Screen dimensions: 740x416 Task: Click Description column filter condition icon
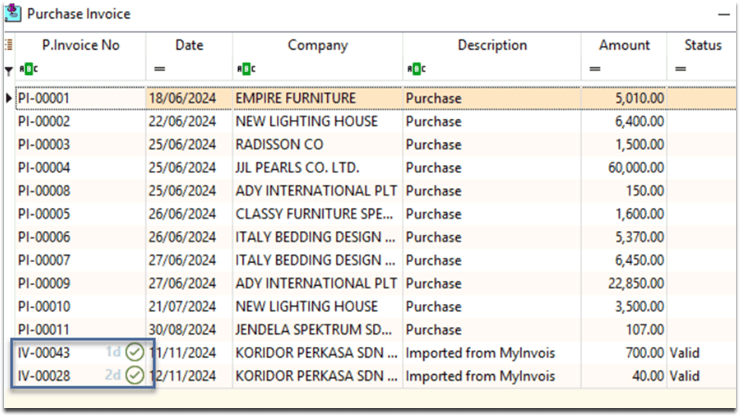point(415,69)
